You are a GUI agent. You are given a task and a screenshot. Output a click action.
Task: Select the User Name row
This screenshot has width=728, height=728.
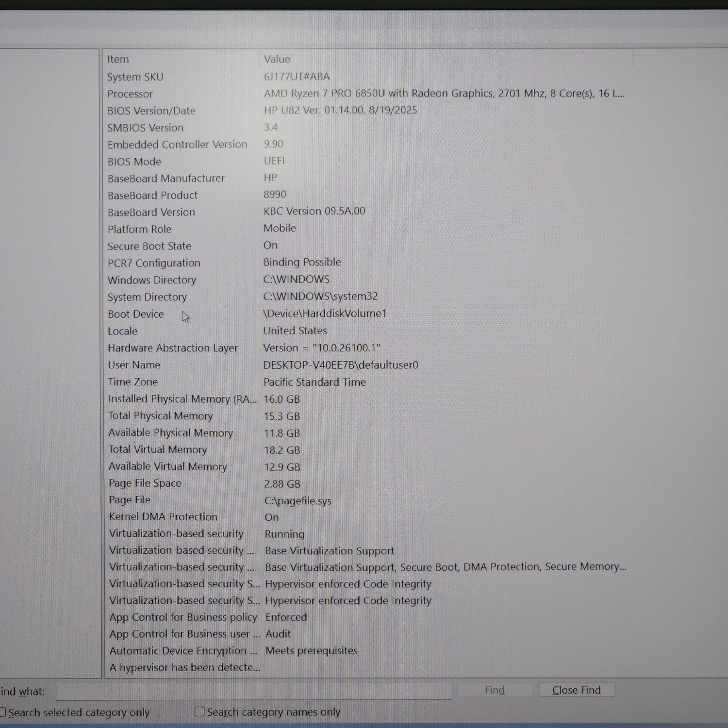pos(134,365)
